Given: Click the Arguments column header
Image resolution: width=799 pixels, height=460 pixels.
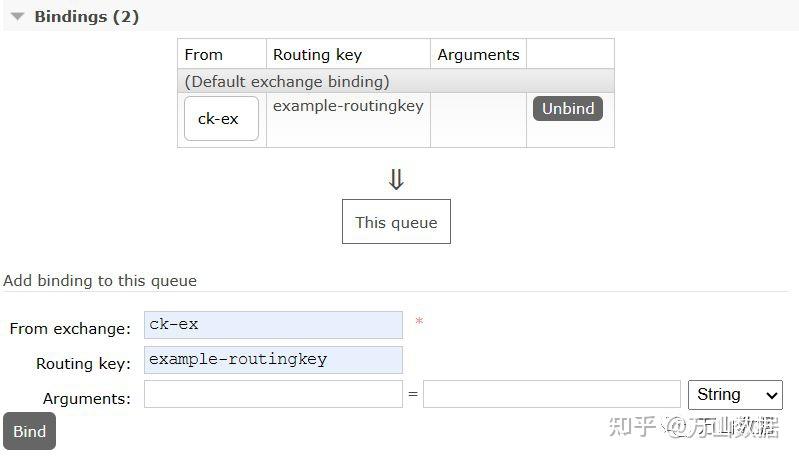Looking at the screenshot, I should click(478, 55).
